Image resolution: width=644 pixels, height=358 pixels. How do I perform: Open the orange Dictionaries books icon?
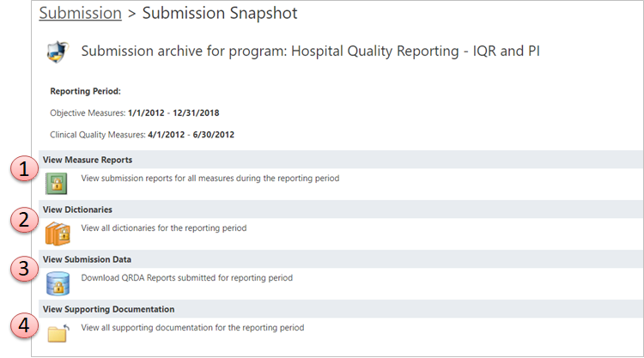pyautogui.click(x=58, y=234)
